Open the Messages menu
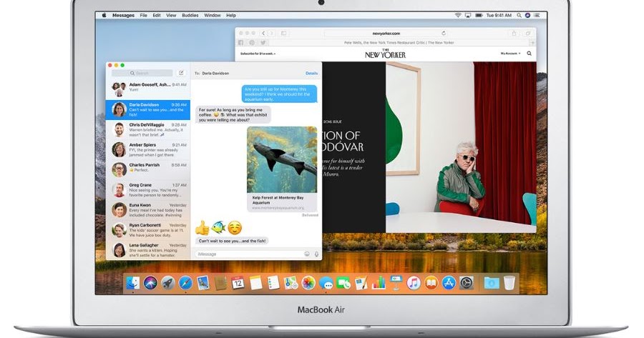Viewport: 644px width, 338px height. [x=123, y=15]
